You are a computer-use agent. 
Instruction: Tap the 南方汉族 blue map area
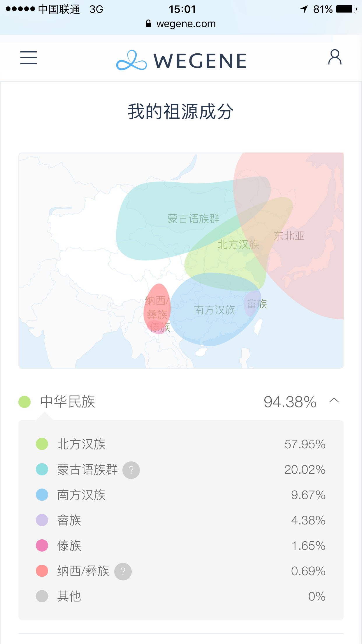coord(214,310)
